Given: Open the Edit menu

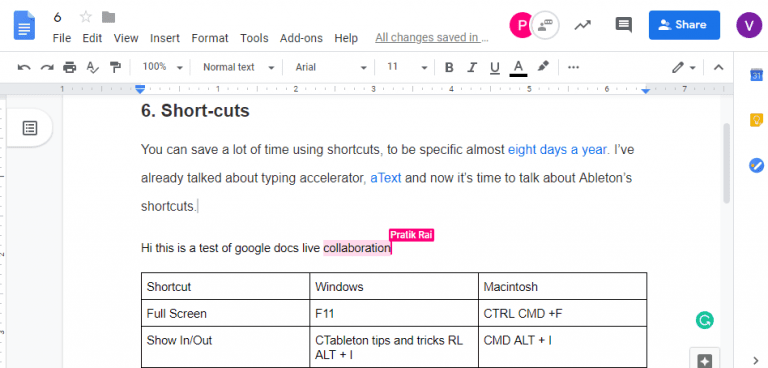Looking at the screenshot, I should 92,38.
